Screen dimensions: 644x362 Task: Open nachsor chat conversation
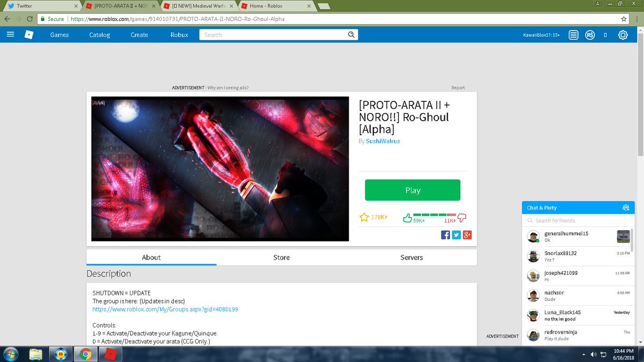coord(578,295)
